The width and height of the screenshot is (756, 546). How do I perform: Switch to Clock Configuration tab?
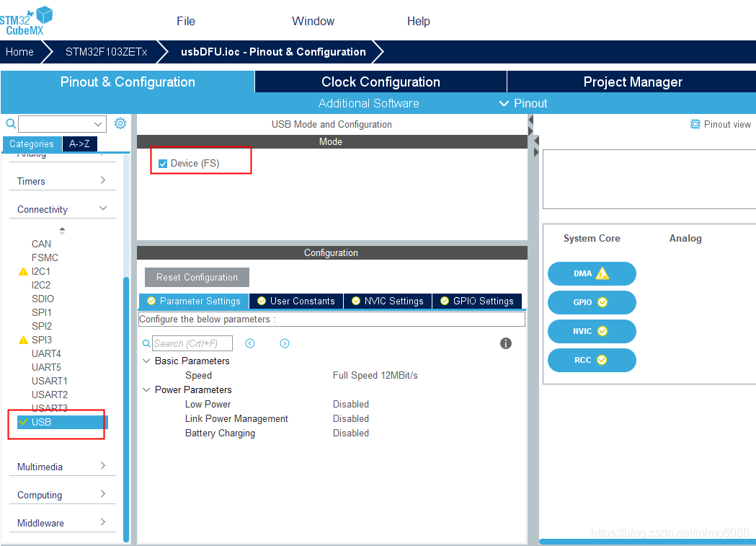(381, 82)
